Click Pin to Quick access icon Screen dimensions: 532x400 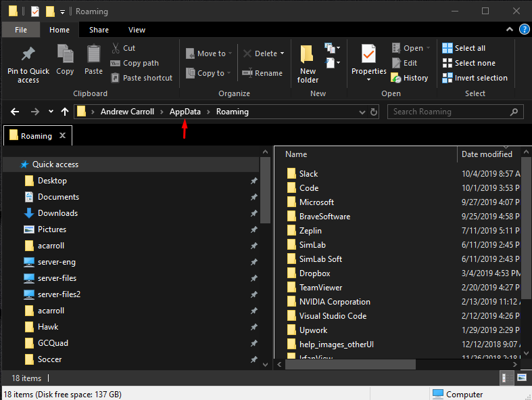click(28, 54)
